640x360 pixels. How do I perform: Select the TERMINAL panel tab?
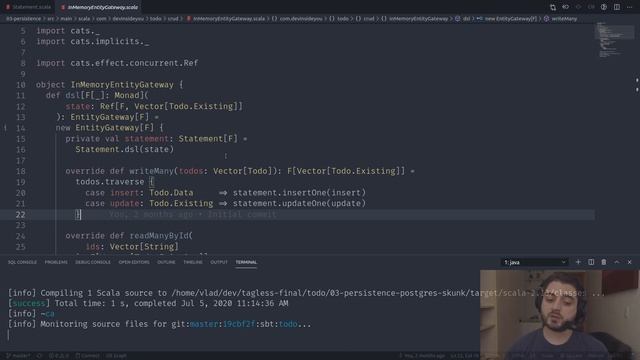(246, 262)
